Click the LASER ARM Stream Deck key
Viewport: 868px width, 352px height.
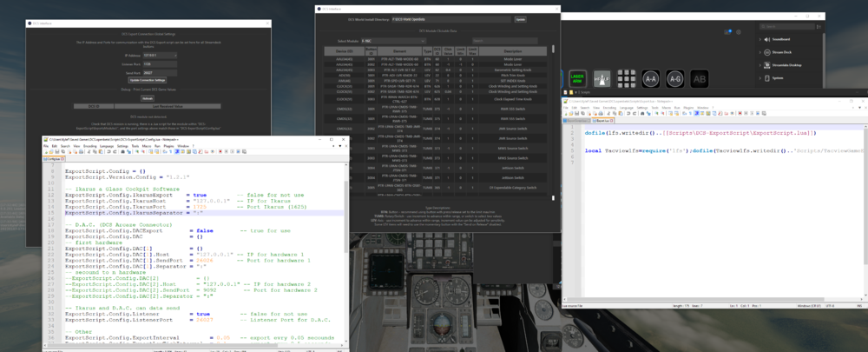point(577,80)
